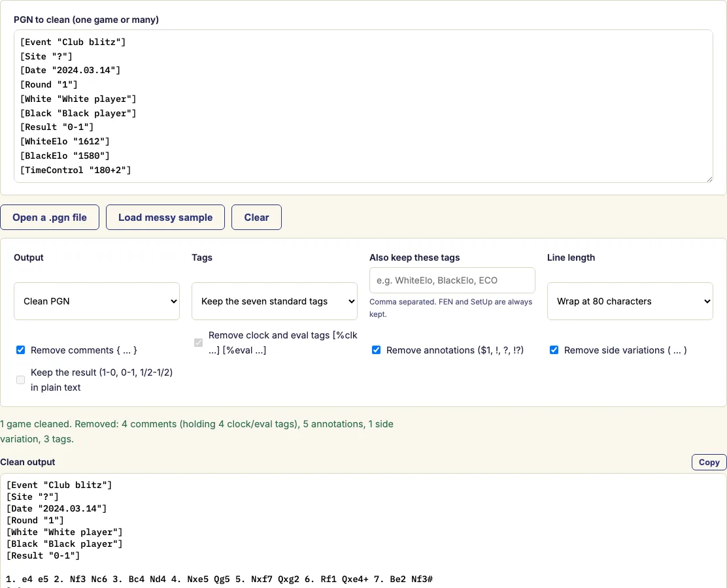This screenshot has width=727, height=588.
Task: Click the move list line in output
Action: [219, 580]
